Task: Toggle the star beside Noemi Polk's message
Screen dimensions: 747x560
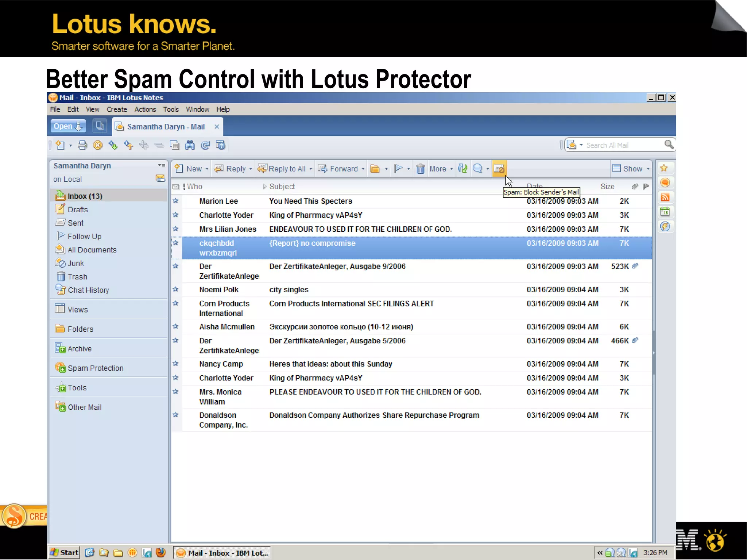Action: [175, 289]
